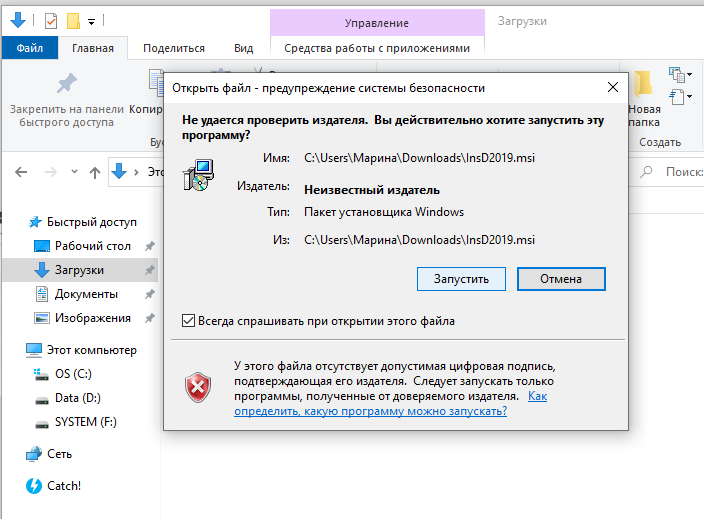This screenshot has height=519, width=704.
Task: Open the Поделиться tab
Action: coord(174,48)
